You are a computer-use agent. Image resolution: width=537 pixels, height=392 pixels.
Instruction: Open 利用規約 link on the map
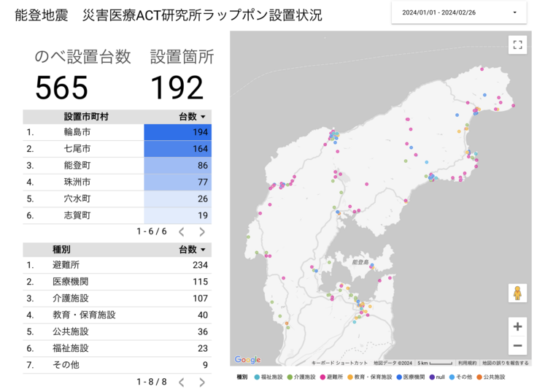(x=467, y=363)
